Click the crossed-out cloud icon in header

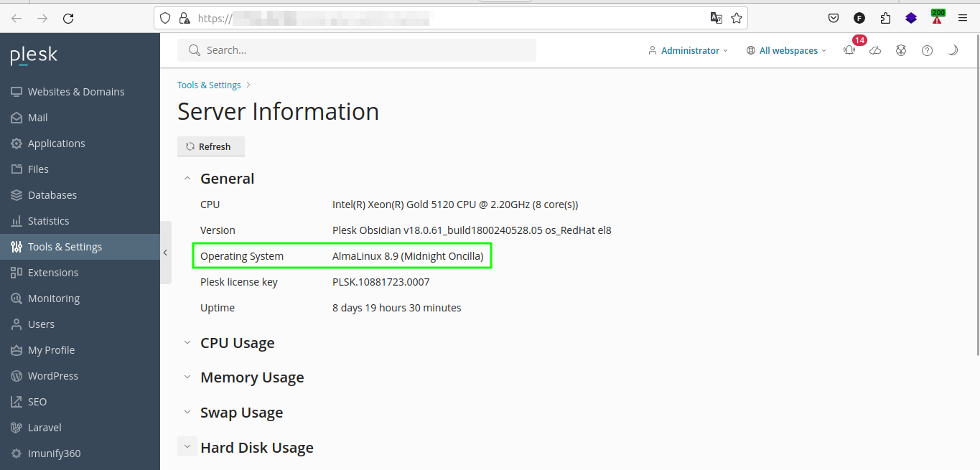[x=875, y=50]
